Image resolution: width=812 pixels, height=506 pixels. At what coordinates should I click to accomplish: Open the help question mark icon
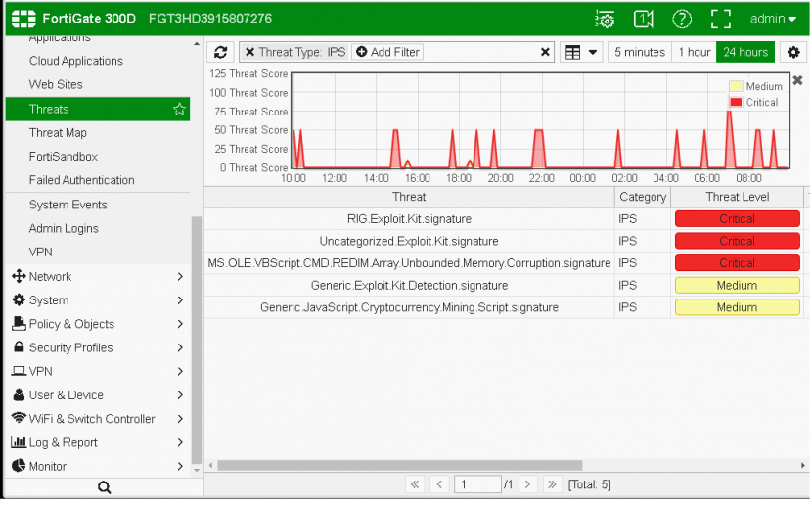682,20
